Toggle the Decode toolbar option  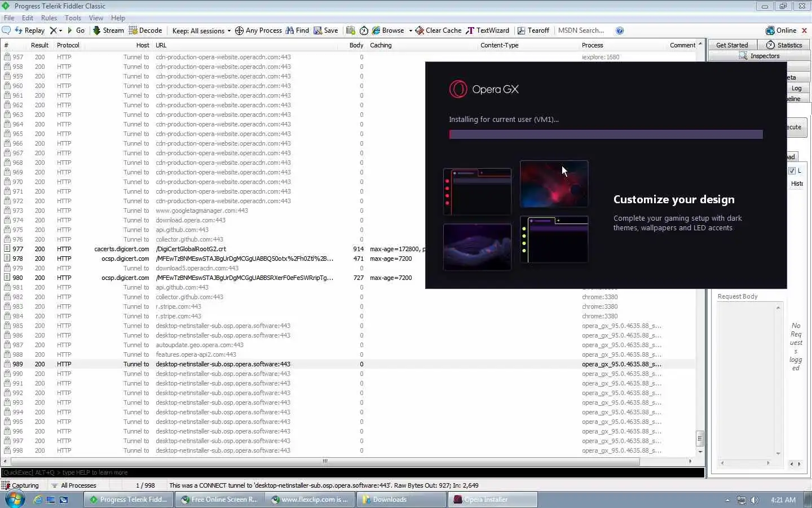pos(145,30)
